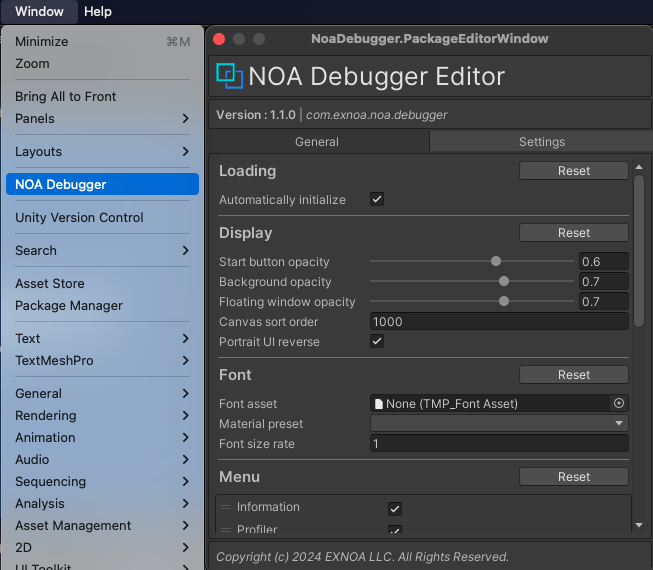Open the Help menu in menu bar
The width and height of the screenshot is (653, 570).
click(x=98, y=11)
